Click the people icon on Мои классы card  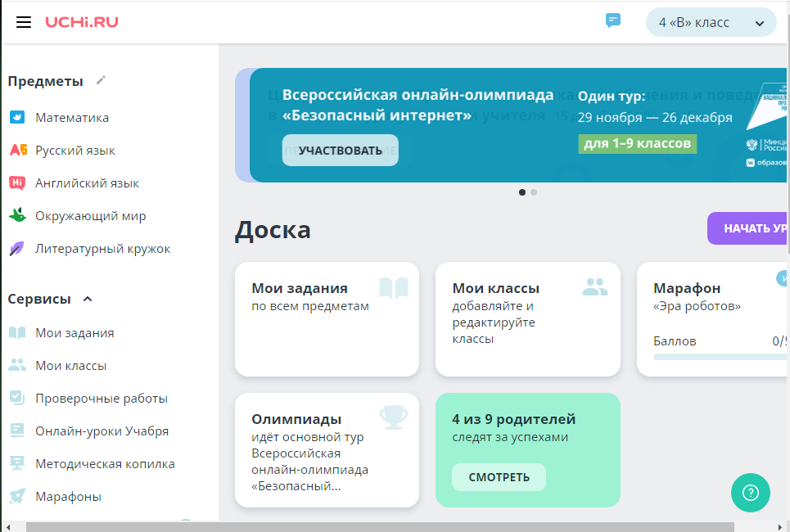[595, 287]
